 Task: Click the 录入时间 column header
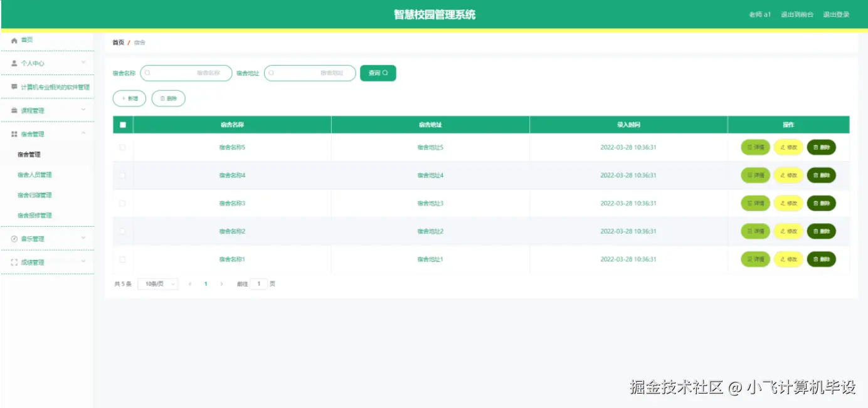click(628, 125)
